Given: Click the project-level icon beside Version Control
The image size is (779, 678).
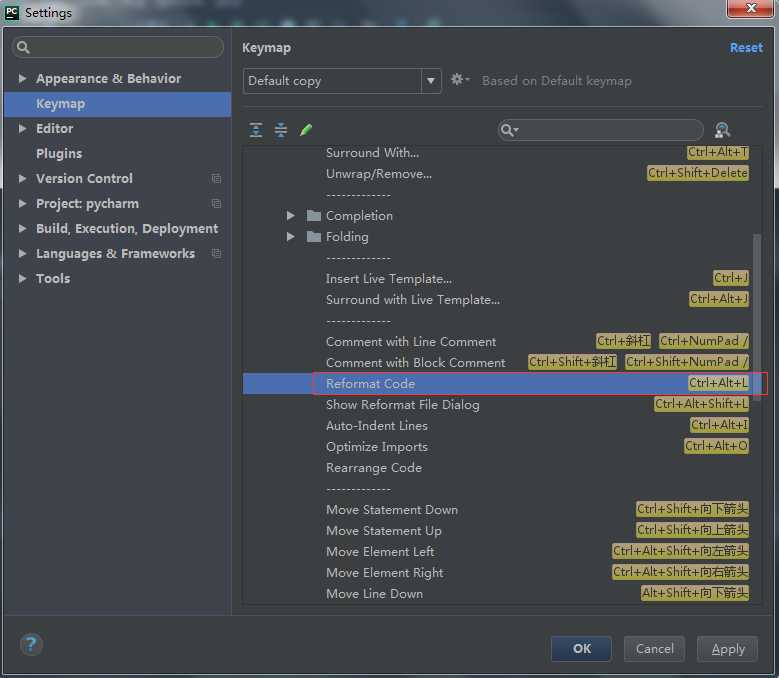Looking at the screenshot, I should (x=216, y=178).
